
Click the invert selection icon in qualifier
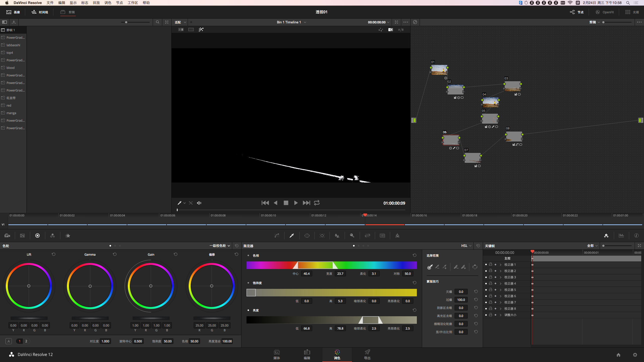pos(475,267)
